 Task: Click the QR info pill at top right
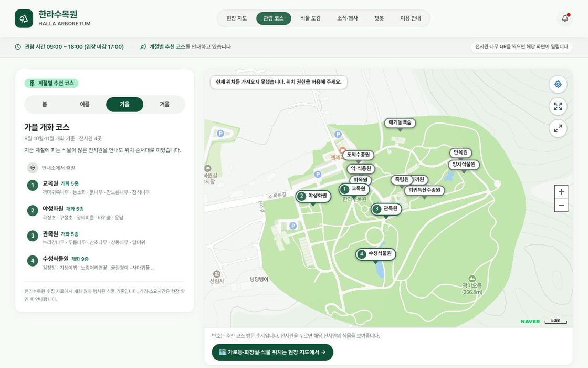coord(522,47)
